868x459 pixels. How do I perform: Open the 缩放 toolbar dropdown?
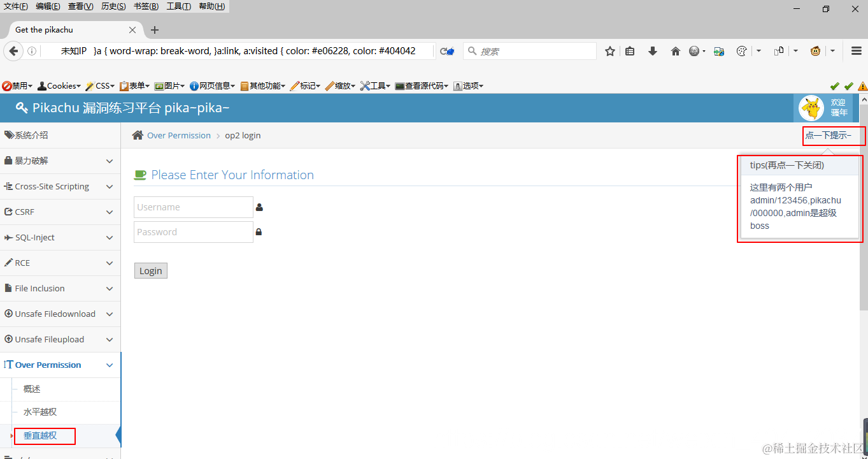pos(340,85)
